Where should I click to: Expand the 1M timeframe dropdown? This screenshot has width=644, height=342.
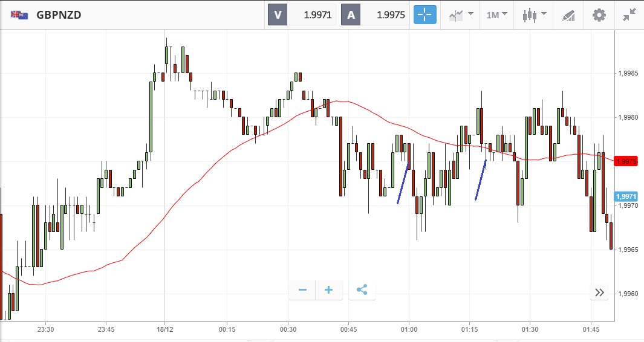point(496,15)
